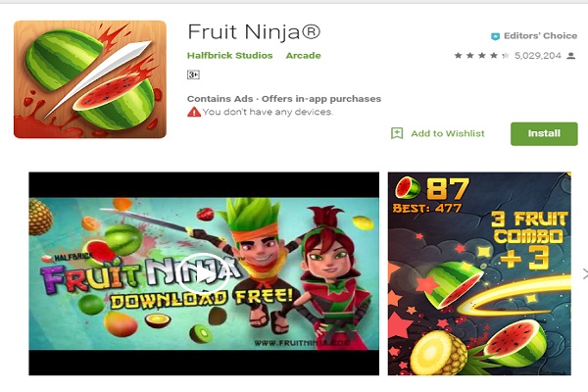Screen dimensions: 588x392
Task: Click the person icon beside rating count
Action: pos(570,56)
